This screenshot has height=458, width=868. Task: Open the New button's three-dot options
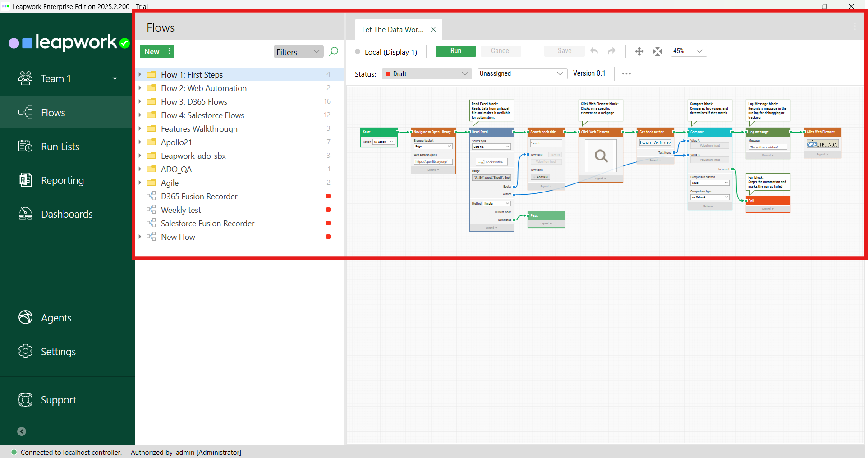169,51
